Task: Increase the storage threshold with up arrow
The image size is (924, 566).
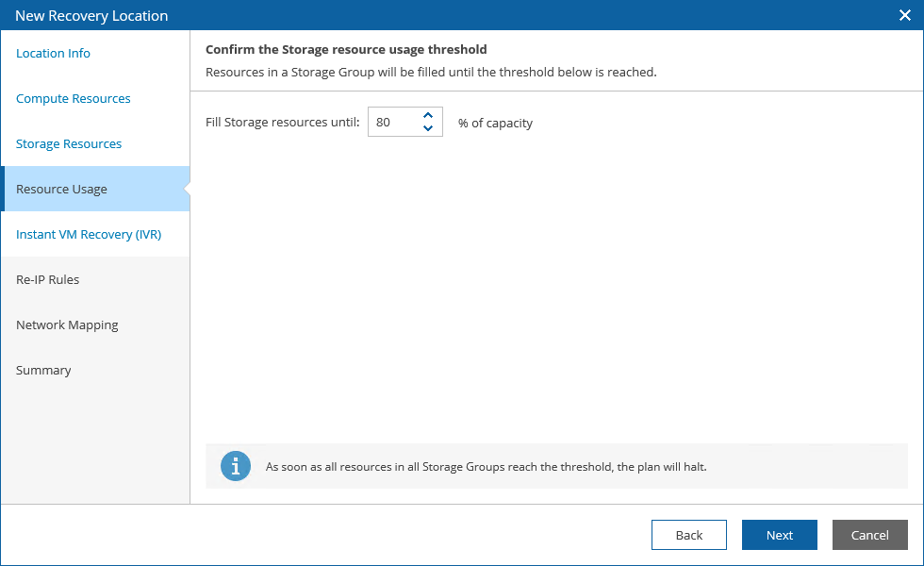Action: point(428,116)
